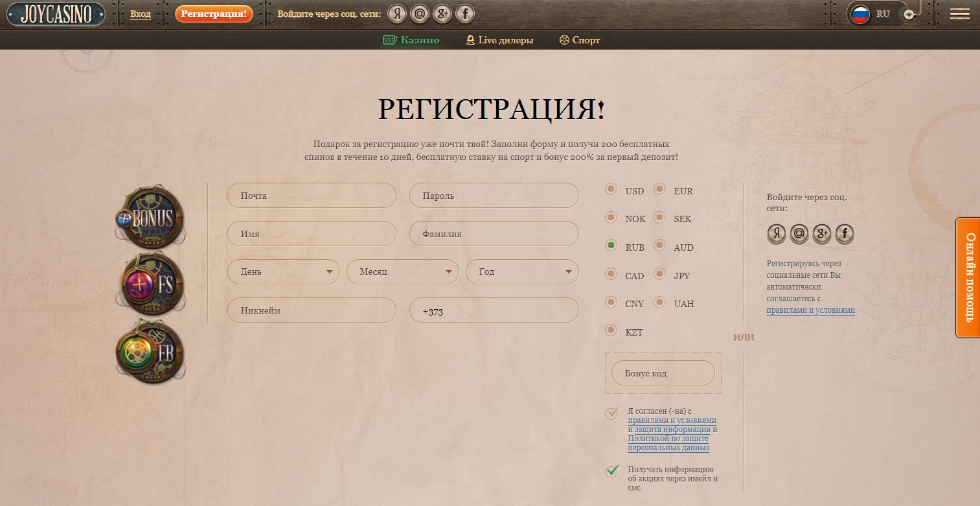Viewport: 980px width, 506px height.
Task: Open the правилами и условиями link
Action: tap(671, 420)
